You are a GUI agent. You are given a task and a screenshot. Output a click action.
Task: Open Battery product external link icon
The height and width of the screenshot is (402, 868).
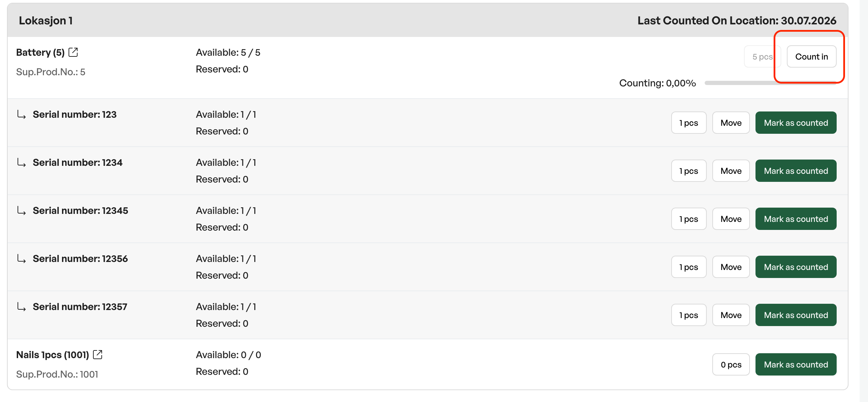point(73,52)
